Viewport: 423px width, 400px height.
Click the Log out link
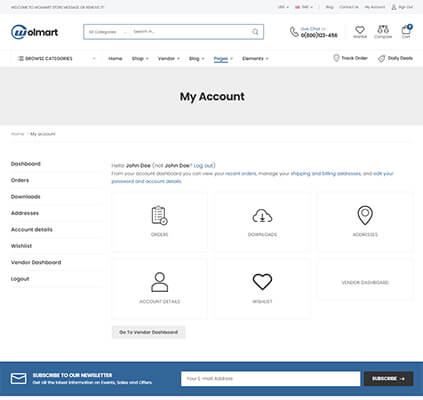pyautogui.click(x=204, y=166)
